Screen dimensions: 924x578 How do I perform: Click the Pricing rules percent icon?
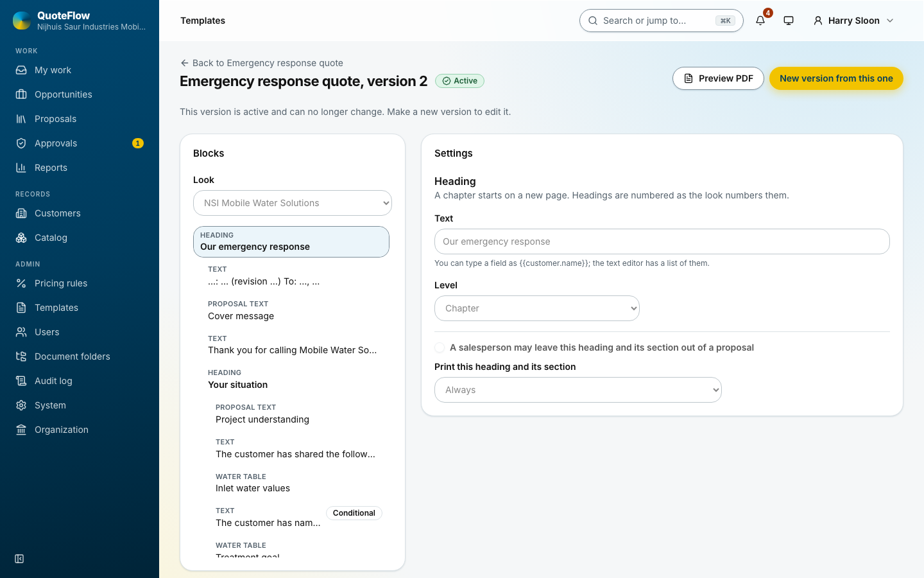pos(21,283)
